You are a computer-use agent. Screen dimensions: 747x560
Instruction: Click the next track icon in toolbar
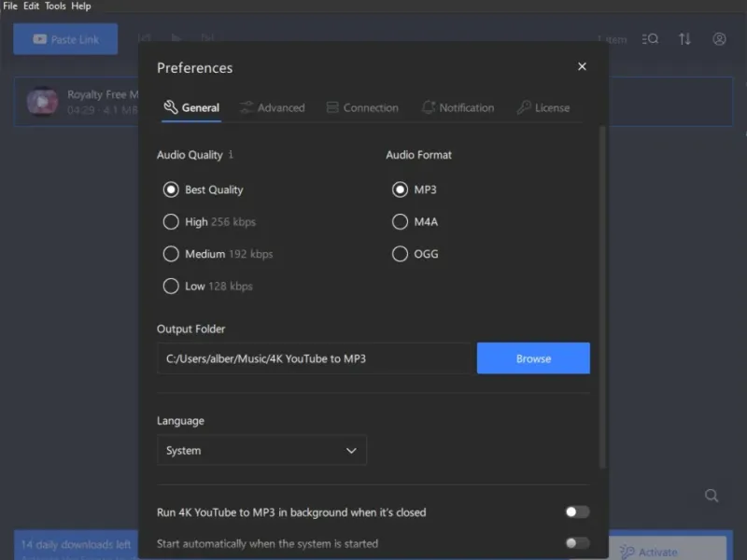[207, 37]
